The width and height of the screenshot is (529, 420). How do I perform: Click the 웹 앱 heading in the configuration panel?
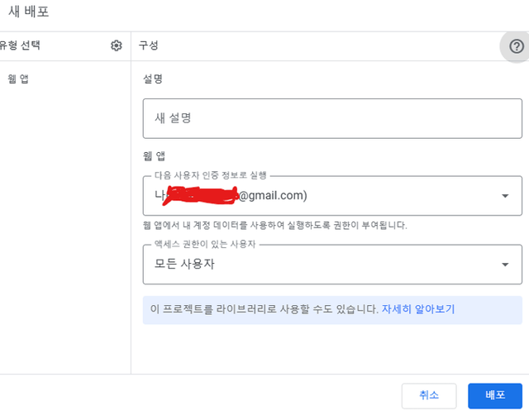155,156
